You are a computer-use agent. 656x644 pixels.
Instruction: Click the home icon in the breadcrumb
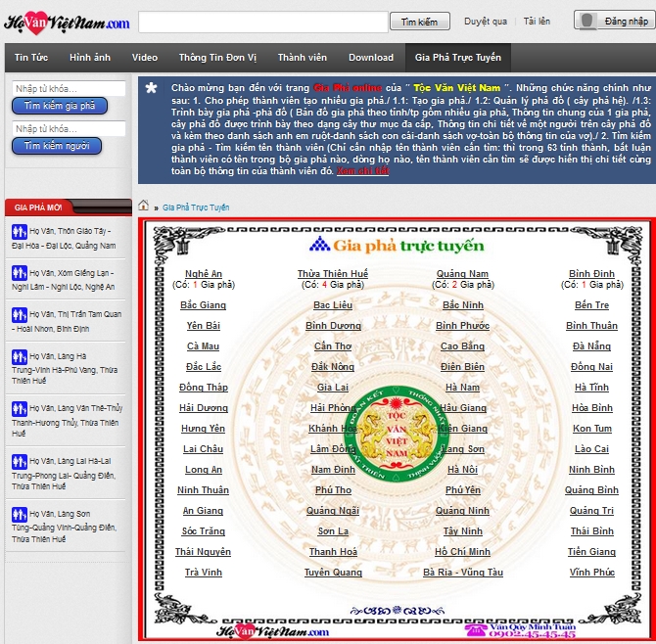point(144,207)
